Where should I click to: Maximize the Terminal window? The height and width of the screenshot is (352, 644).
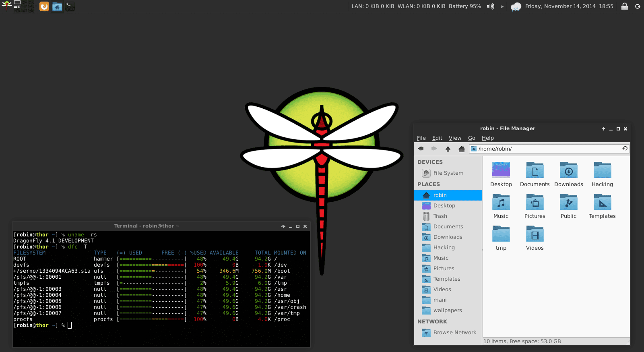tap(298, 226)
